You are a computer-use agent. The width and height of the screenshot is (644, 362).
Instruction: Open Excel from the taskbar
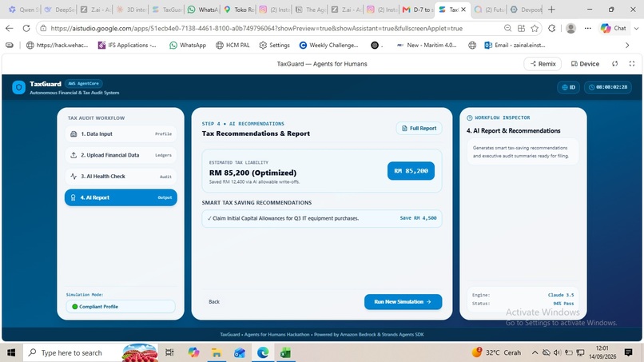point(286,352)
